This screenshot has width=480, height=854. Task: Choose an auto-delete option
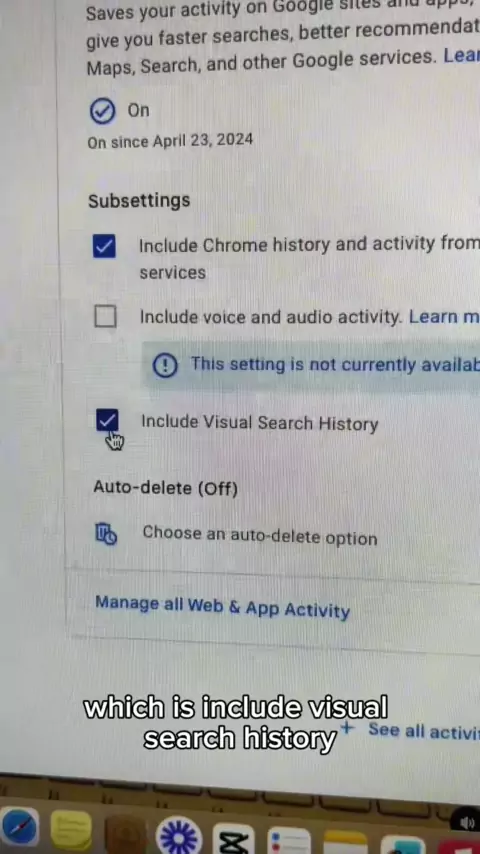tap(260, 536)
